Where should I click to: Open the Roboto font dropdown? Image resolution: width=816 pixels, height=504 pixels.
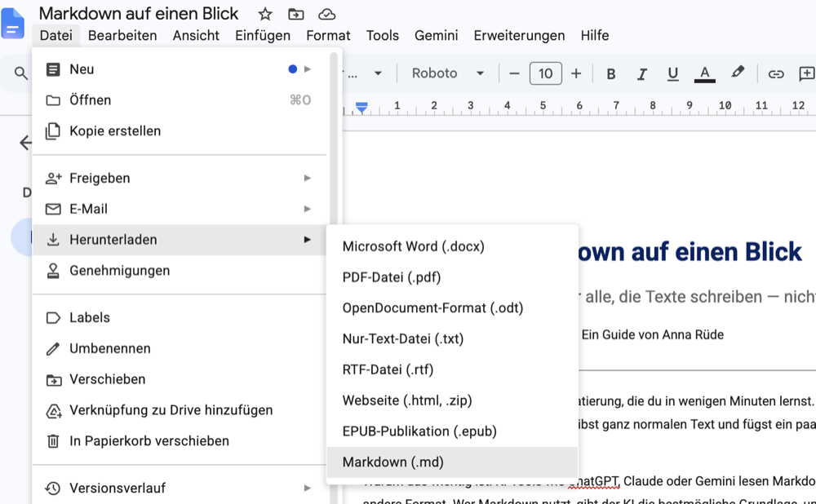pos(447,73)
